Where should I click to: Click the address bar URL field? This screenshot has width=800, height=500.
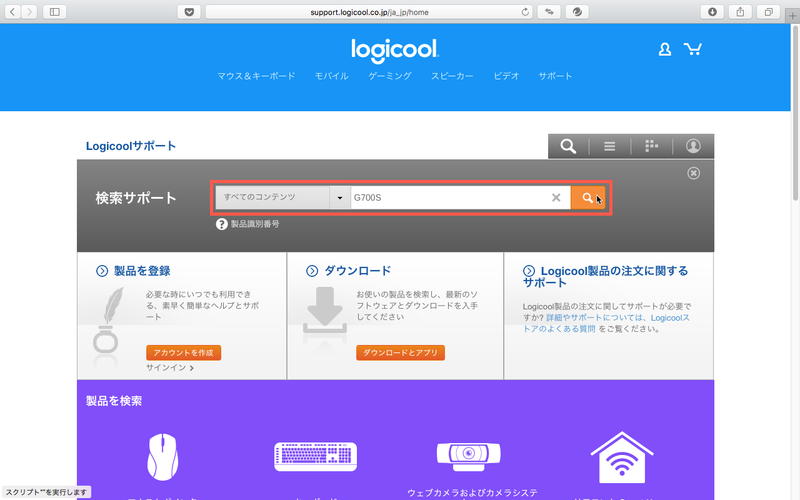point(369,12)
